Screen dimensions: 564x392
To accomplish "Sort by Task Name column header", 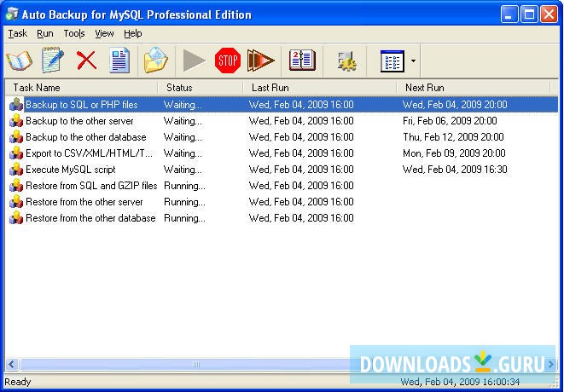I will point(81,88).
